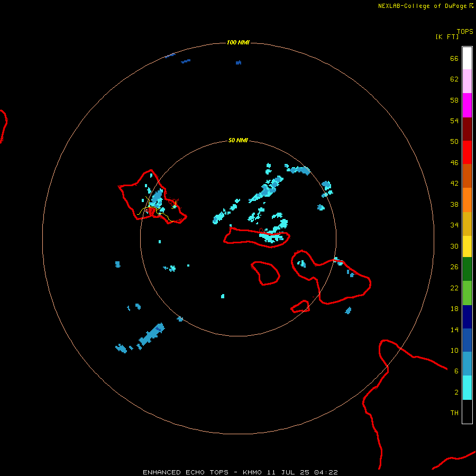The image size is (476, 476).
Task: Click the navy 14-18 kft legend block
Action: click(x=467, y=317)
